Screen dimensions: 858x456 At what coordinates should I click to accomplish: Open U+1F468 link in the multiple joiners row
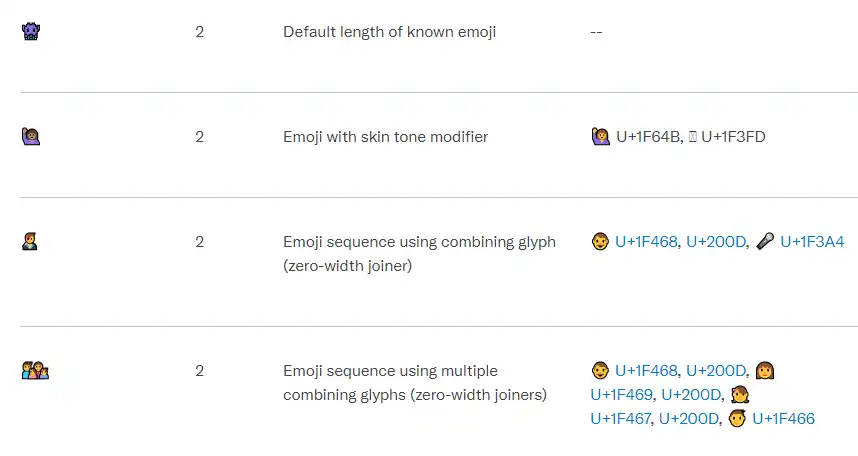point(646,371)
